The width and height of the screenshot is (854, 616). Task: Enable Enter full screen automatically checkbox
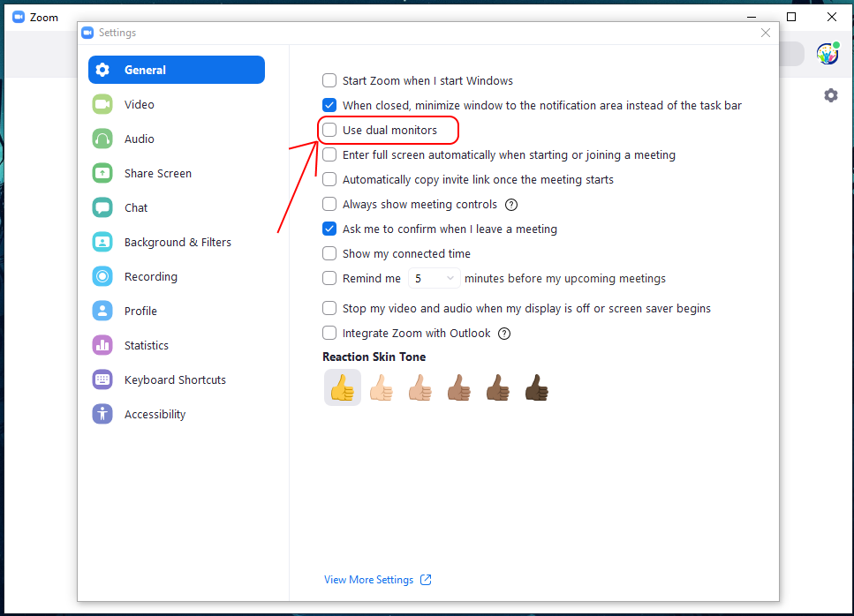point(329,154)
